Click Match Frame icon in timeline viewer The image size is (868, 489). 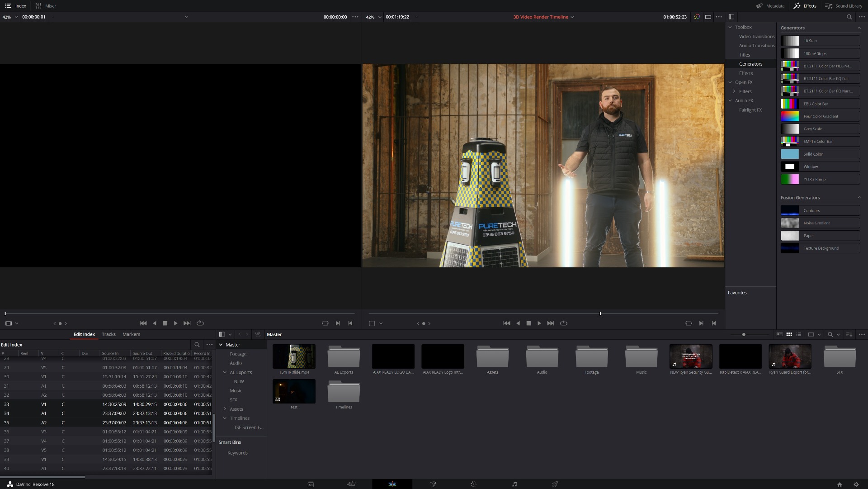point(689,323)
